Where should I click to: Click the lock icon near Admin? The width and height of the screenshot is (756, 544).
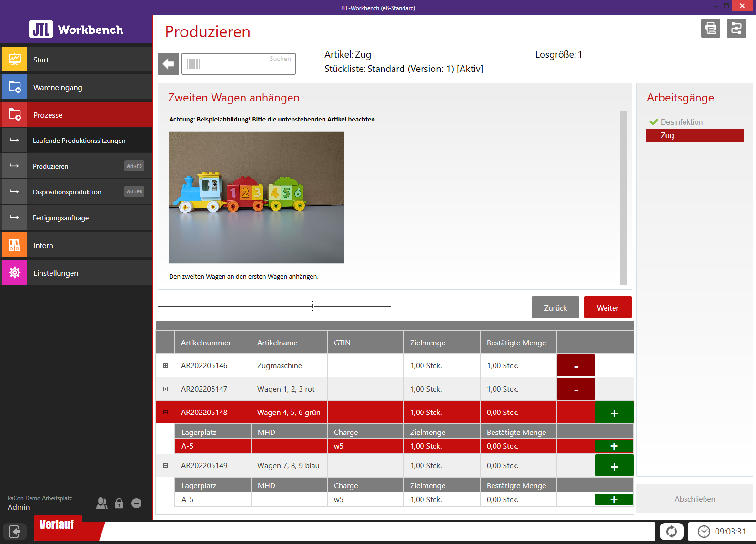119,503
